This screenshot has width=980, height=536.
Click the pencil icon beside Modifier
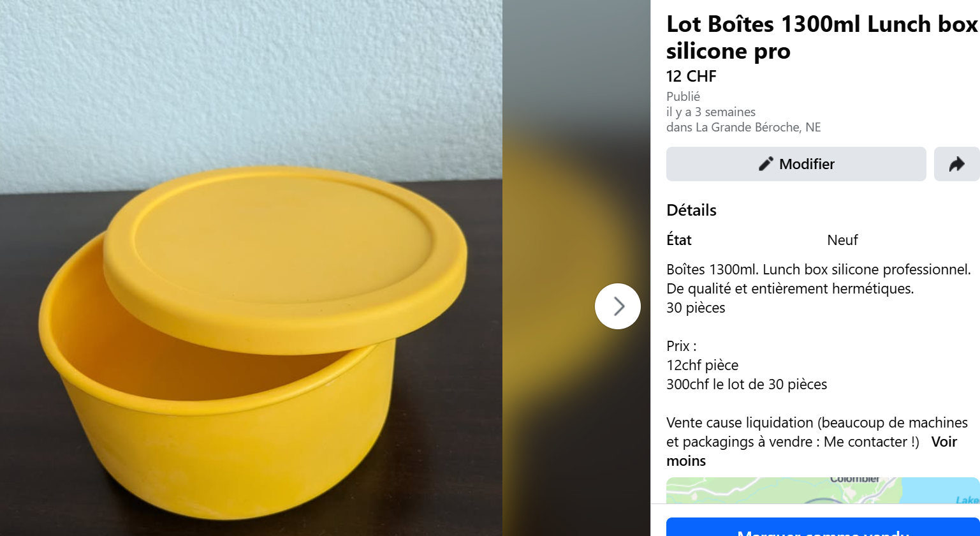[x=766, y=164]
